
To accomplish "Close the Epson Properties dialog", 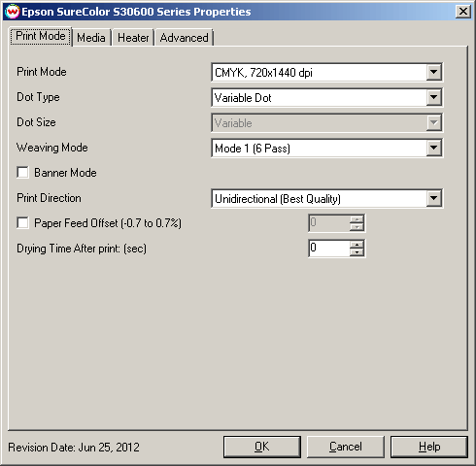I will pos(463,12).
